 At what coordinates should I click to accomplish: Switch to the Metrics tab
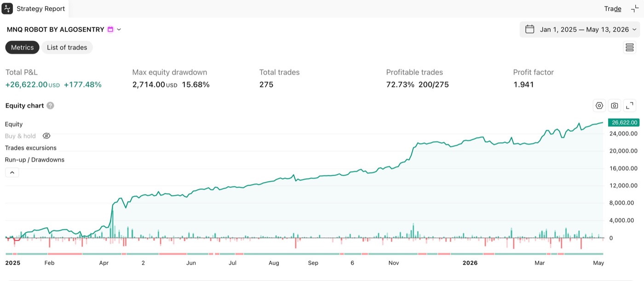click(23, 47)
